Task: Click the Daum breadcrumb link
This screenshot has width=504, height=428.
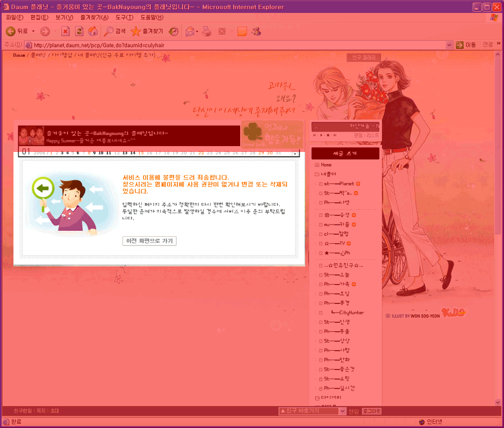Action: [19, 55]
